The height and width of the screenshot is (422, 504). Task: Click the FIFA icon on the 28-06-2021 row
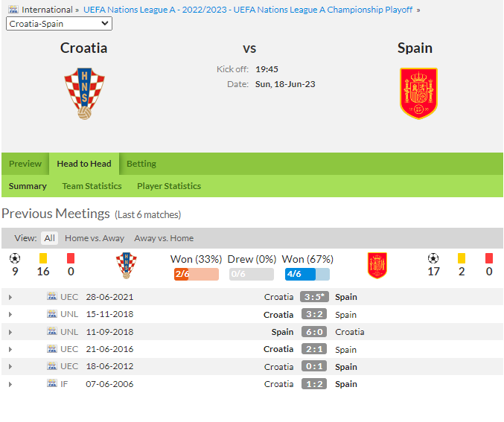click(52, 296)
